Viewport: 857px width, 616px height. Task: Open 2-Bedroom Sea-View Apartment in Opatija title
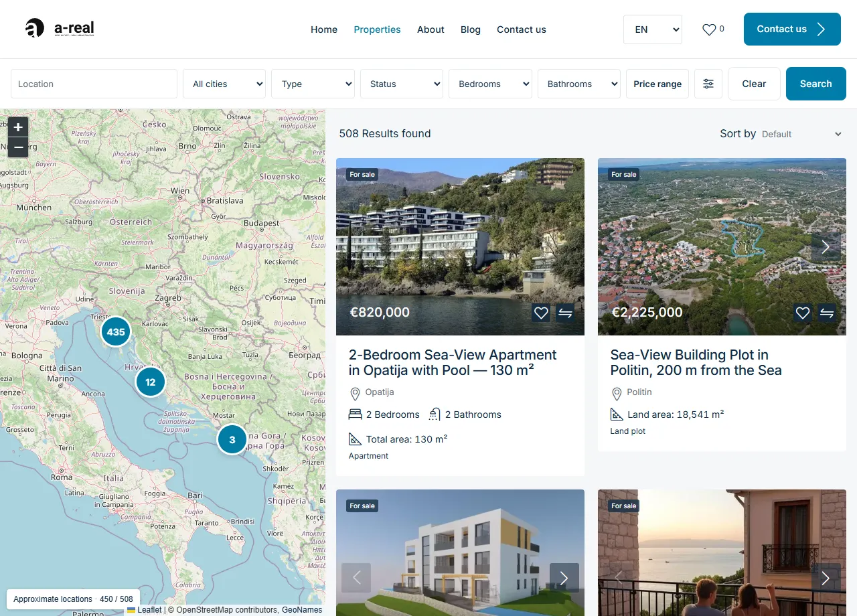coord(453,362)
